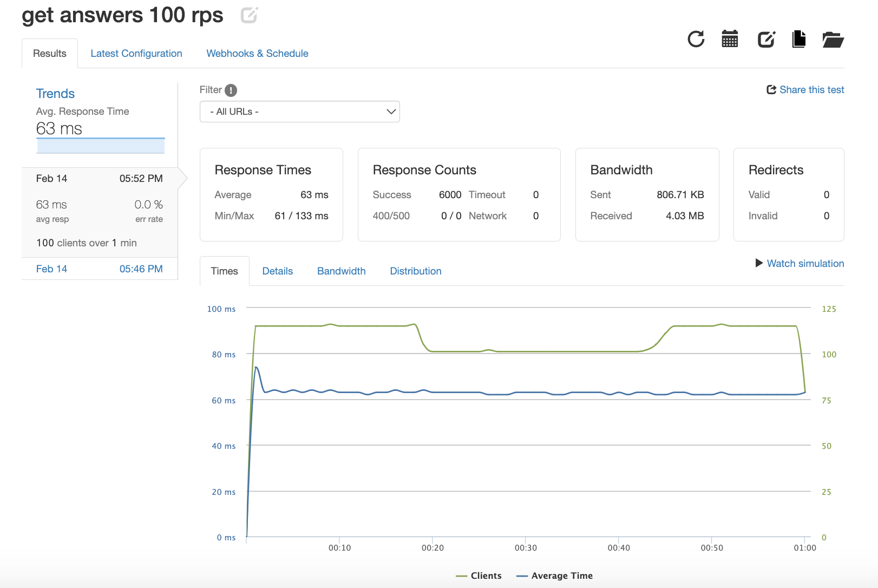Click the Filter info exclamation icon
878x588 pixels.
click(x=231, y=90)
